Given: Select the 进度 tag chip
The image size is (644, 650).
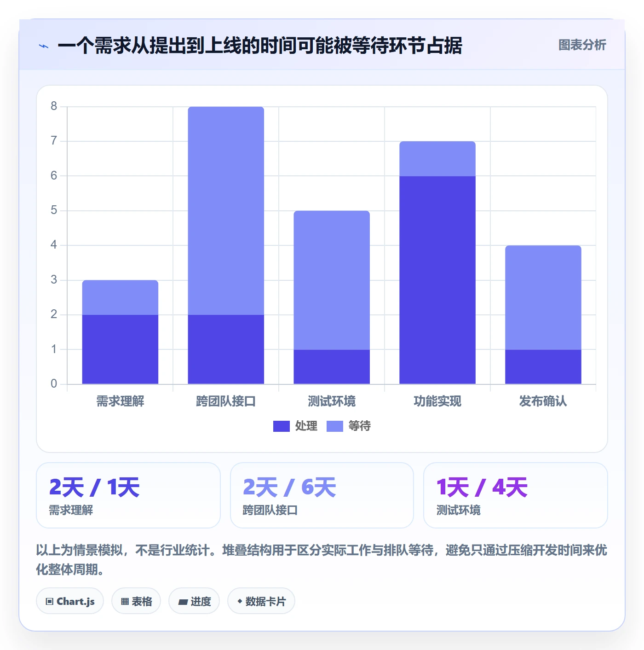Looking at the screenshot, I should click(x=194, y=601).
